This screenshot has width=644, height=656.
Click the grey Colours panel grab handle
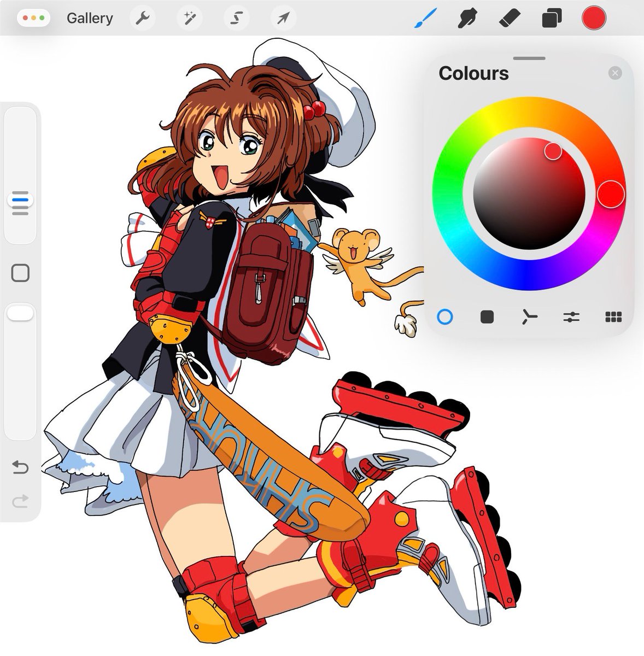click(529, 58)
